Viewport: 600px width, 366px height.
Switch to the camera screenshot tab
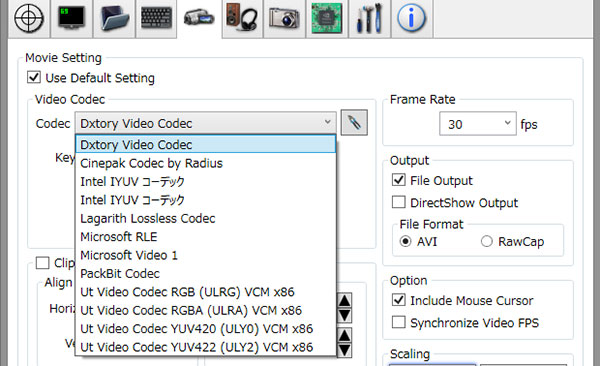(284, 18)
